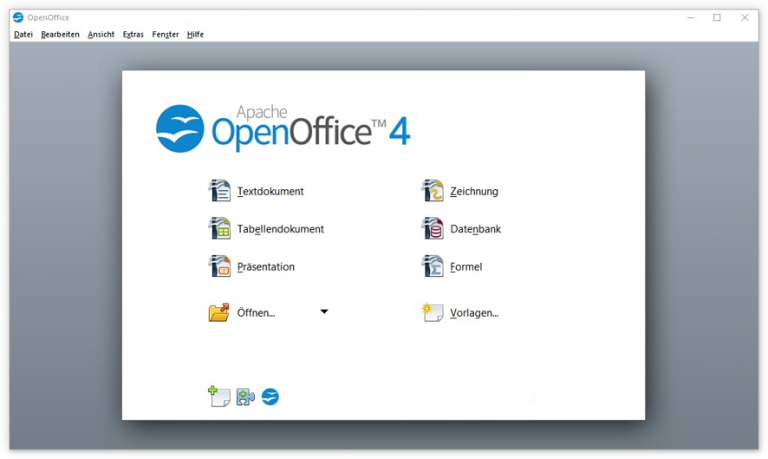Create a new Textdokument via its label

[270, 191]
